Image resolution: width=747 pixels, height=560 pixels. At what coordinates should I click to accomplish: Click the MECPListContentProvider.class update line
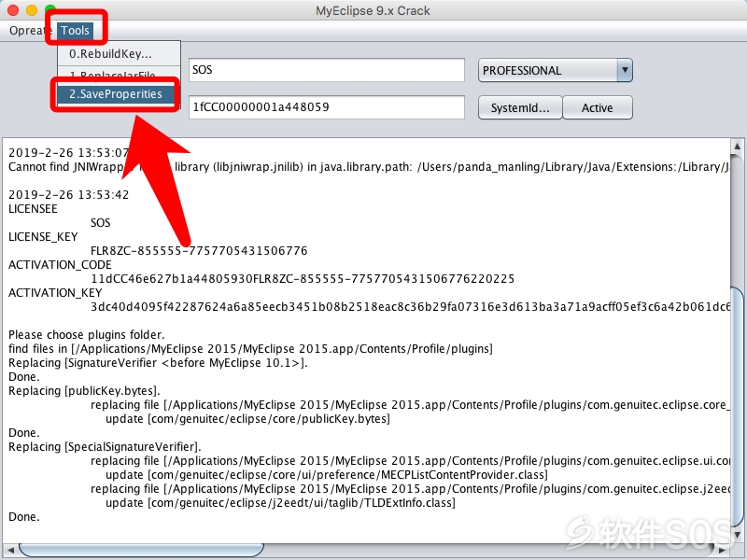(x=326, y=475)
